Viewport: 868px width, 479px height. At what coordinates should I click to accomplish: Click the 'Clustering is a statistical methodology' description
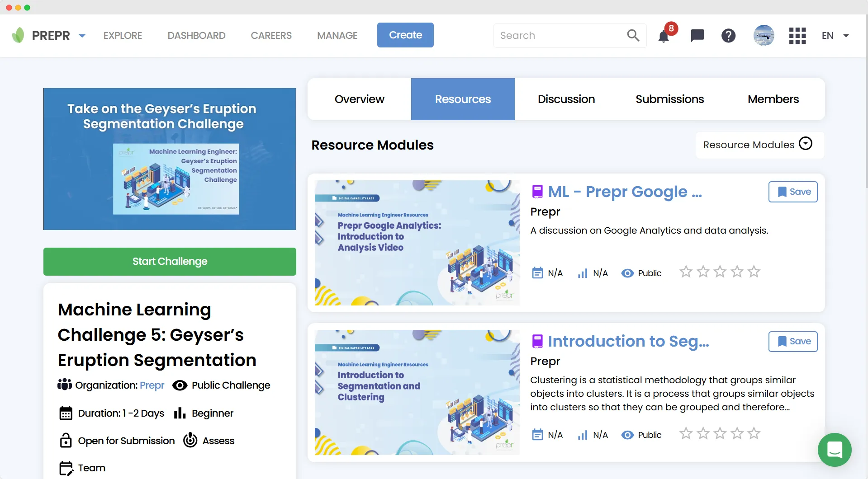tap(672, 393)
